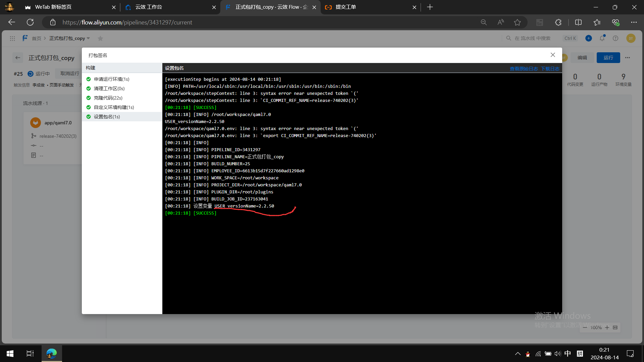Viewport: 644px width, 362px height.
Task: Click the Flow logo icon
Action: (25, 38)
